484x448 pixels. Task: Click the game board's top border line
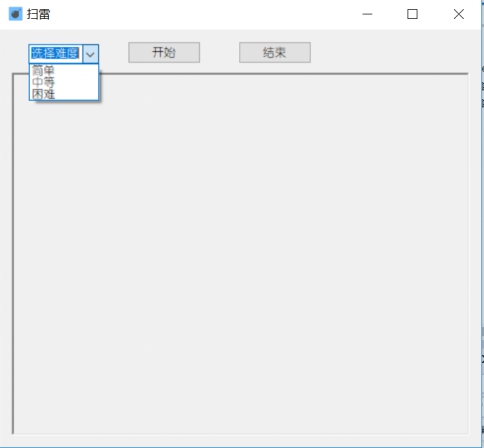(x=283, y=74)
